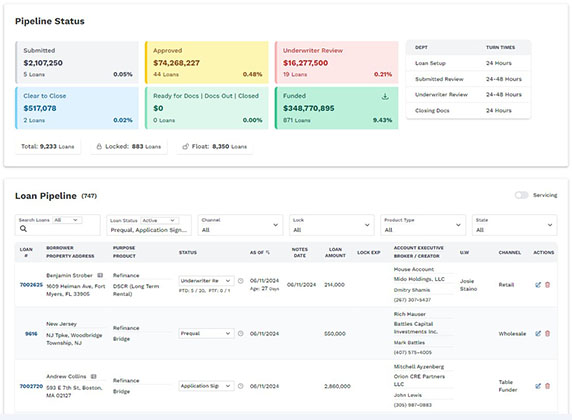Click the search magnifier icon
Screen dimensions: 572x420
pos(23,229)
